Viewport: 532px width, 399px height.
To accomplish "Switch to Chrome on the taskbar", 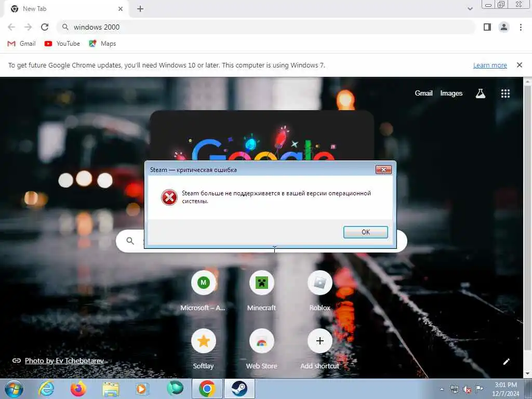I will pyautogui.click(x=207, y=389).
